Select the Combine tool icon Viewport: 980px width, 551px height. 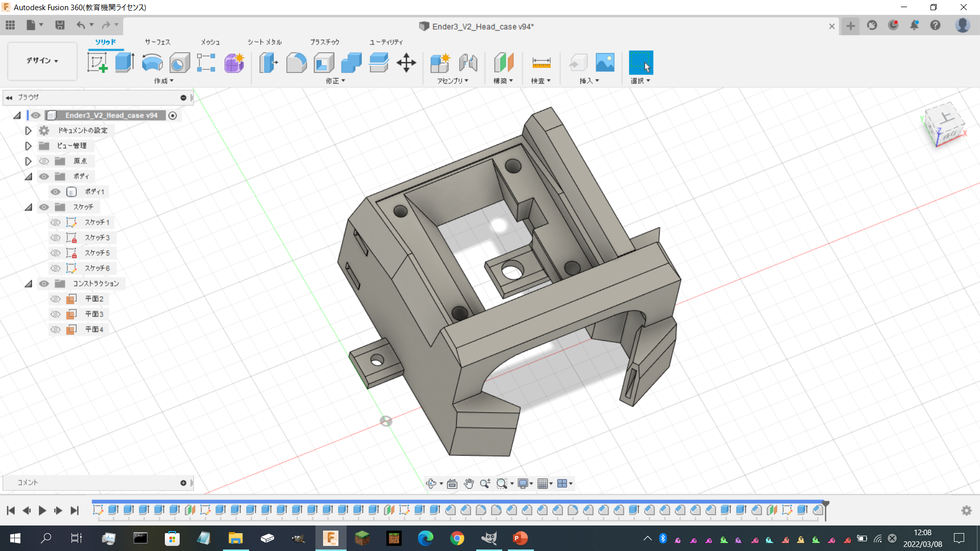351,63
